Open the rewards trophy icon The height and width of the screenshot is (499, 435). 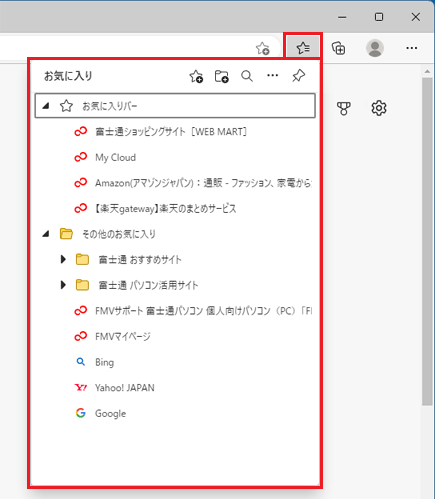[x=344, y=108]
